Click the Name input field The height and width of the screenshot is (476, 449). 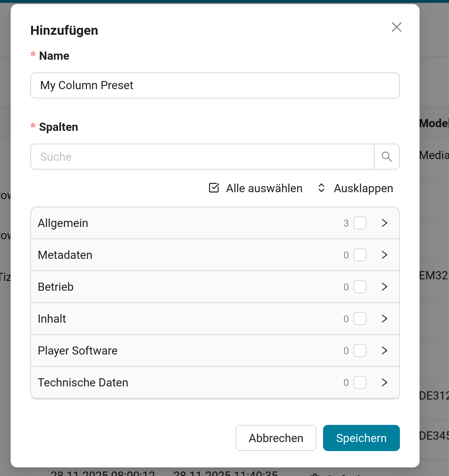(215, 85)
